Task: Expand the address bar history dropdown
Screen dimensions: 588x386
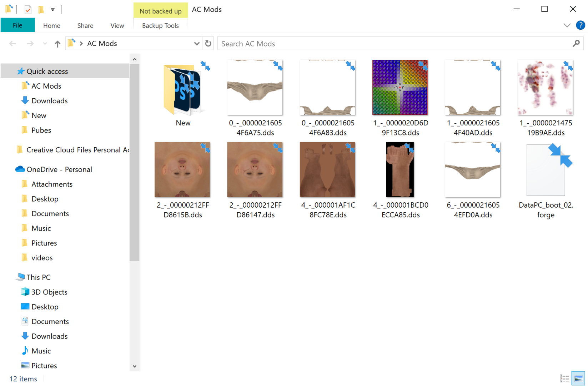Action: (197, 44)
